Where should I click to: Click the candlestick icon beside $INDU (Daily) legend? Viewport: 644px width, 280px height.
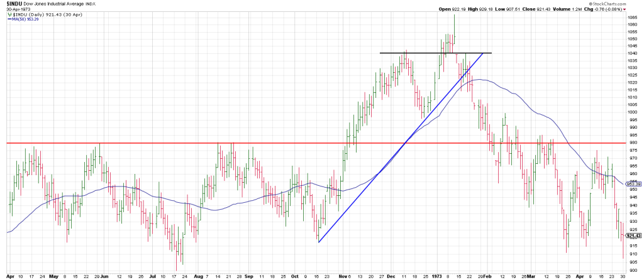click(x=9, y=14)
